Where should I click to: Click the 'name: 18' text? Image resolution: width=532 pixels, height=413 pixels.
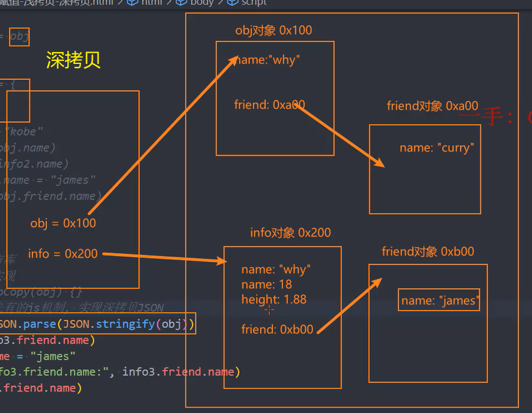[267, 284]
